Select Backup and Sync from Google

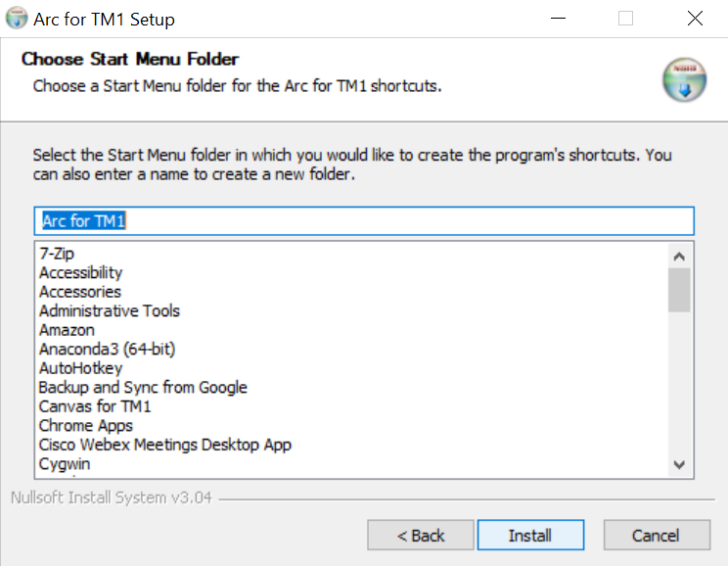pos(143,388)
